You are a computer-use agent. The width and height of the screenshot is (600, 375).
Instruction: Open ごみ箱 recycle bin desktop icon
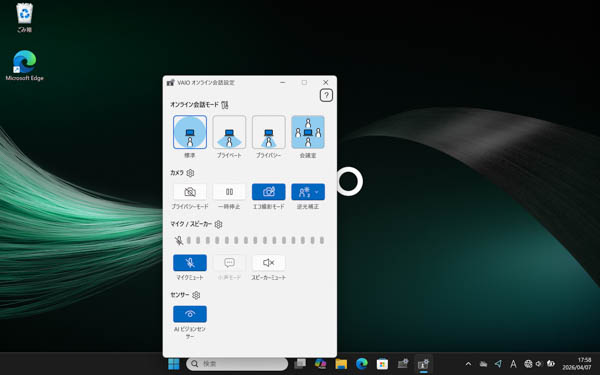click(24, 18)
